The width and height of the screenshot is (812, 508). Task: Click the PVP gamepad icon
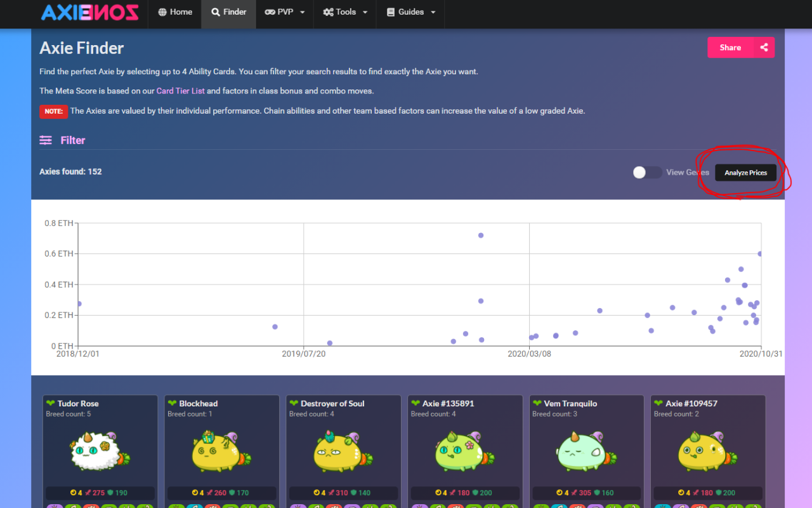tap(270, 12)
